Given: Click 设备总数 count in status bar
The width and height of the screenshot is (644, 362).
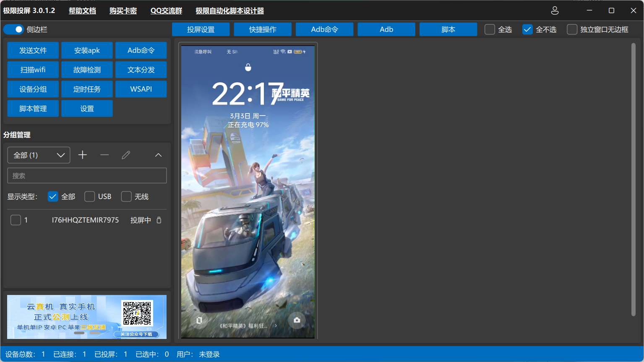Looking at the screenshot, I should (x=25, y=354).
